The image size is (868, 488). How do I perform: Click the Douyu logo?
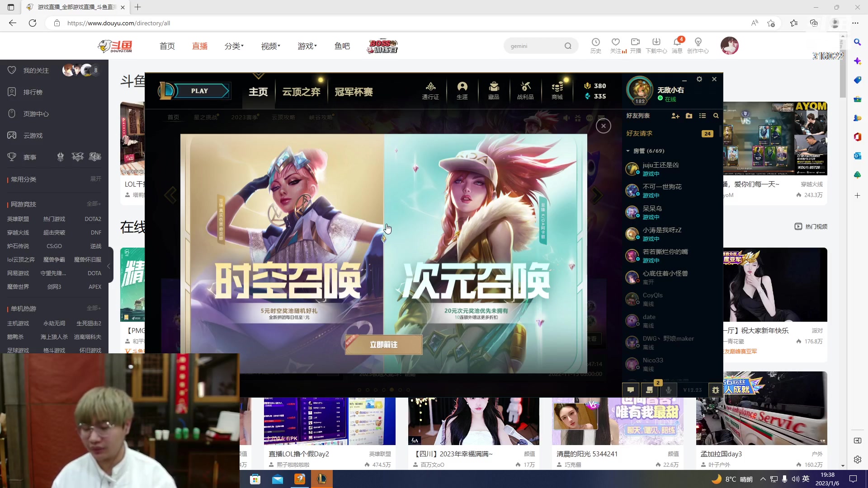pyautogui.click(x=116, y=46)
